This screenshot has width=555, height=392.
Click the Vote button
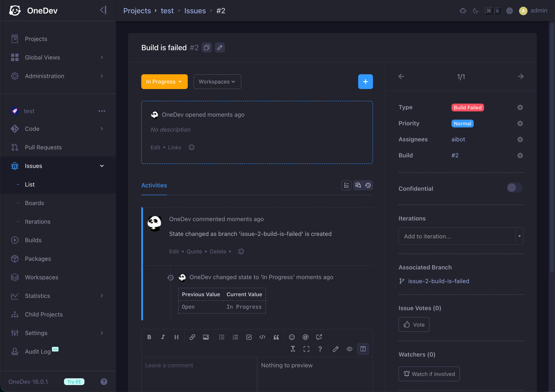click(x=414, y=325)
